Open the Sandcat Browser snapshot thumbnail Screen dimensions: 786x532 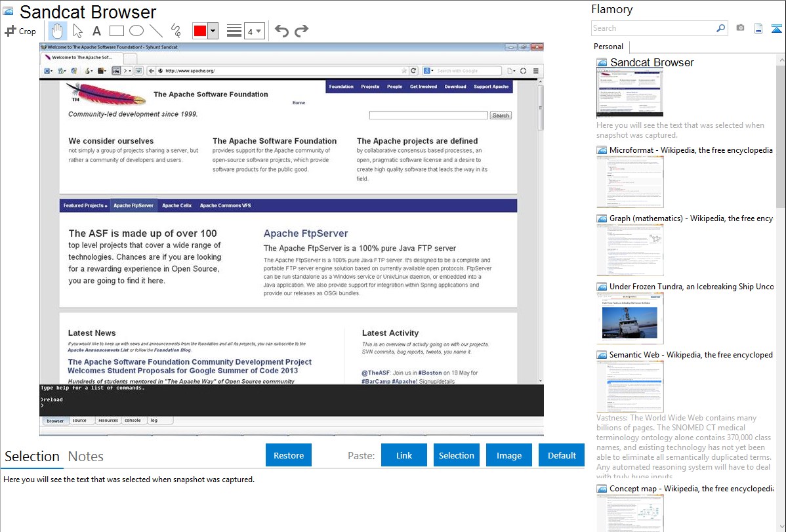[630, 93]
